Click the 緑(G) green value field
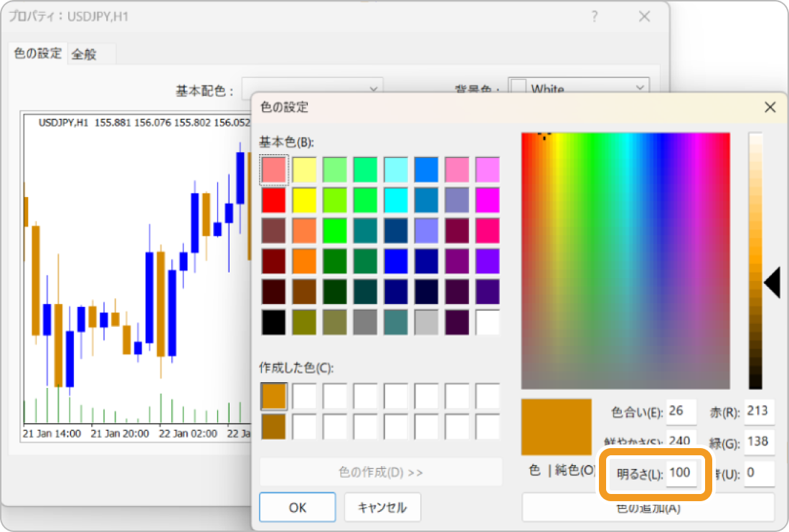 pyautogui.click(x=760, y=442)
